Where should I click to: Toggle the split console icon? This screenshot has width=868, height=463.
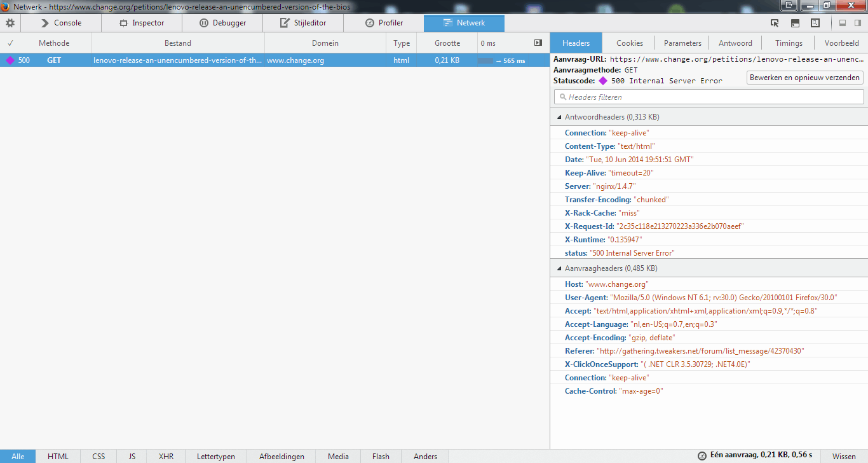pos(795,23)
